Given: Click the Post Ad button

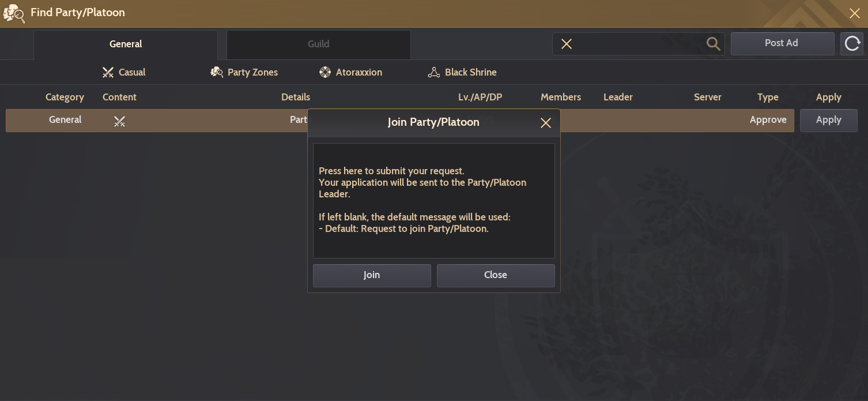Looking at the screenshot, I should point(782,43).
